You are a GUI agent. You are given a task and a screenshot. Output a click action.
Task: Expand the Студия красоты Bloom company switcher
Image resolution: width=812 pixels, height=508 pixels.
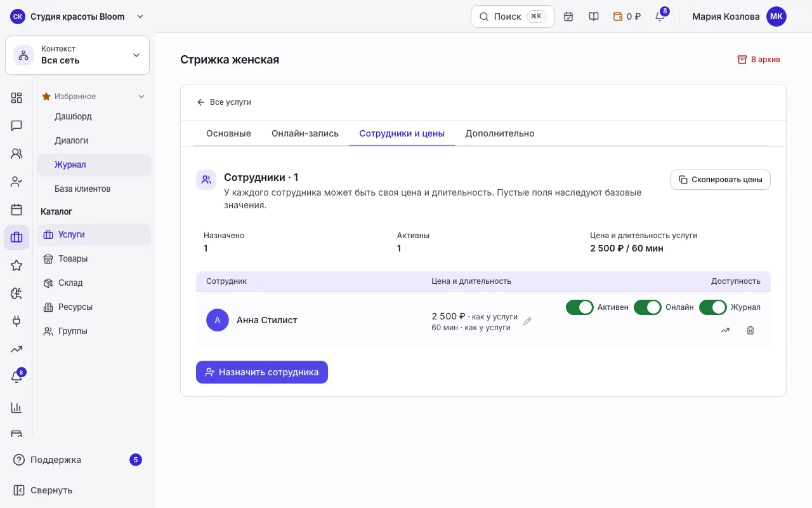point(77,17)
